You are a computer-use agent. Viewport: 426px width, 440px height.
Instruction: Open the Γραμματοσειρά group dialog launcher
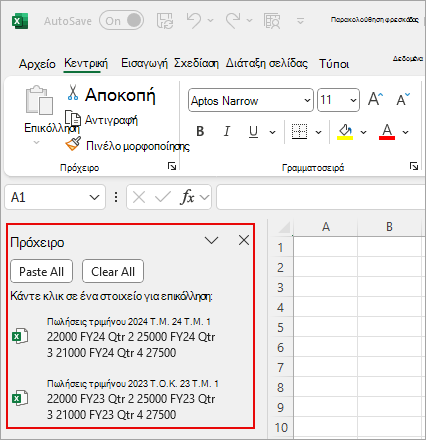coord(414,166)
